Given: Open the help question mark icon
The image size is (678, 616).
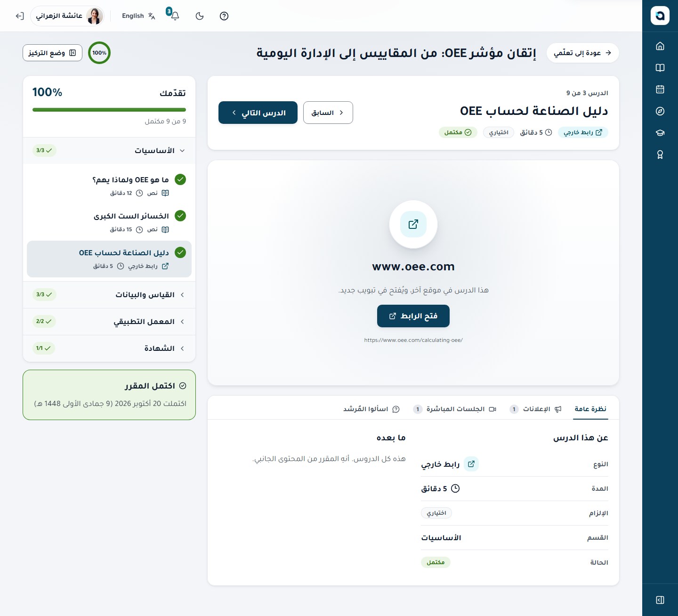Looking at the screenshot, I should 224,16.
